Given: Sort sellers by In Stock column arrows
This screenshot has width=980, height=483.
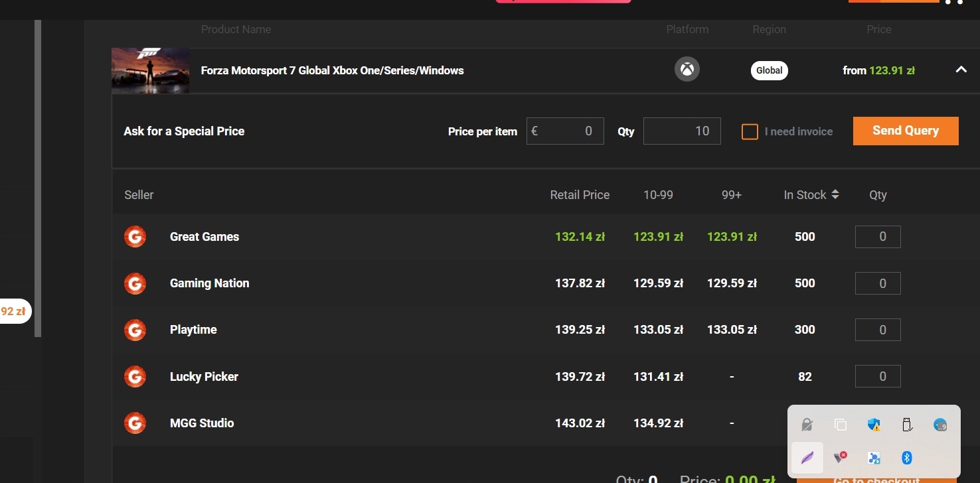Looking at the screenshot, I should pos(835,194).
